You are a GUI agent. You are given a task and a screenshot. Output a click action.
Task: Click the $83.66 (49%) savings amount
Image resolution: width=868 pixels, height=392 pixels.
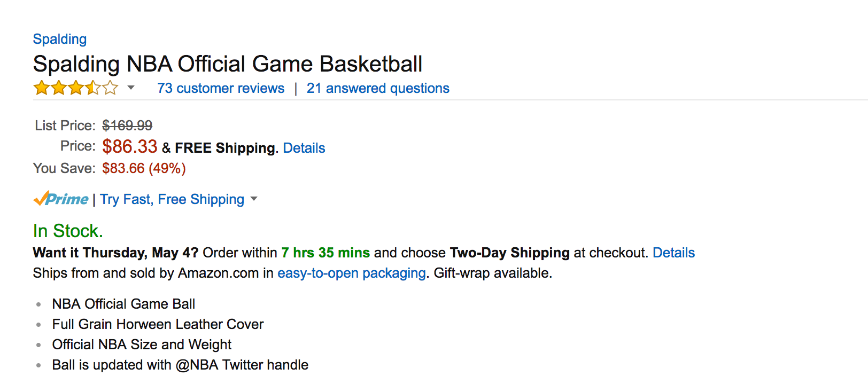click(144, 168)
